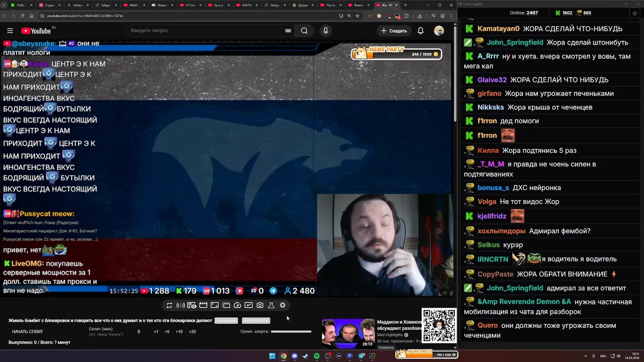Switch the ENG input language indicator
644x362 pixels.
coord(603,356)
